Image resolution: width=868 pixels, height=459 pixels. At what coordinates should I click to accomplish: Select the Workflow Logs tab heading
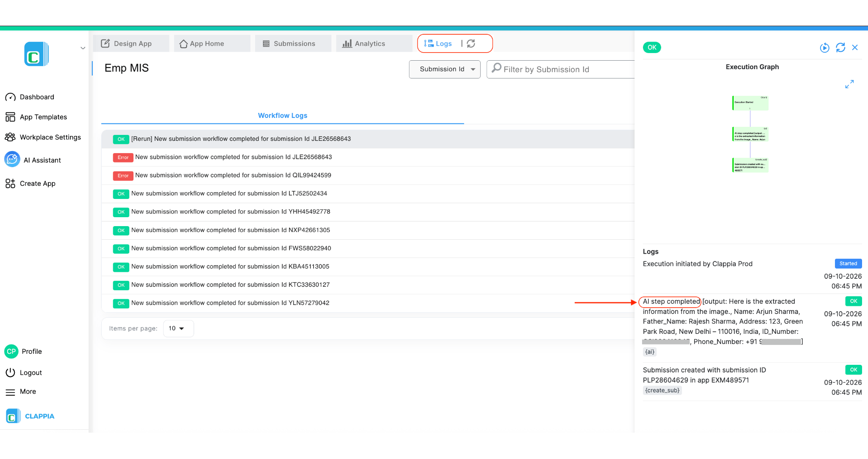point(283,116)
